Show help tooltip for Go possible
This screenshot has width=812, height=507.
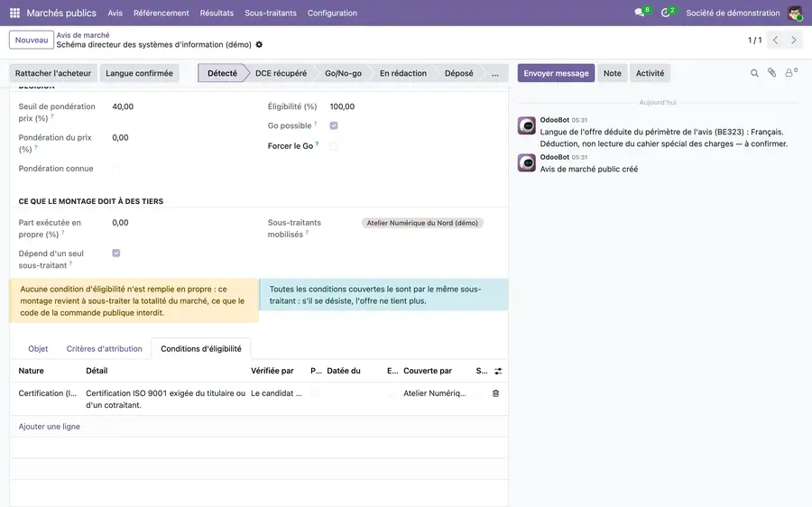[316, 124]
